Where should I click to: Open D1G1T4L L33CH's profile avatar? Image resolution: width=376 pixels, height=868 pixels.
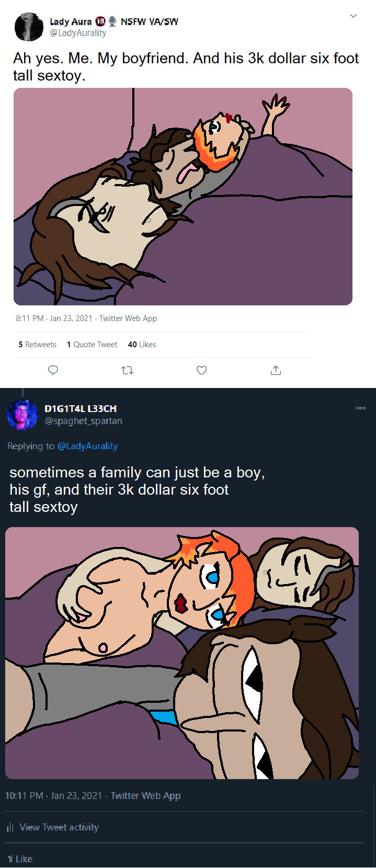[22, 415]
